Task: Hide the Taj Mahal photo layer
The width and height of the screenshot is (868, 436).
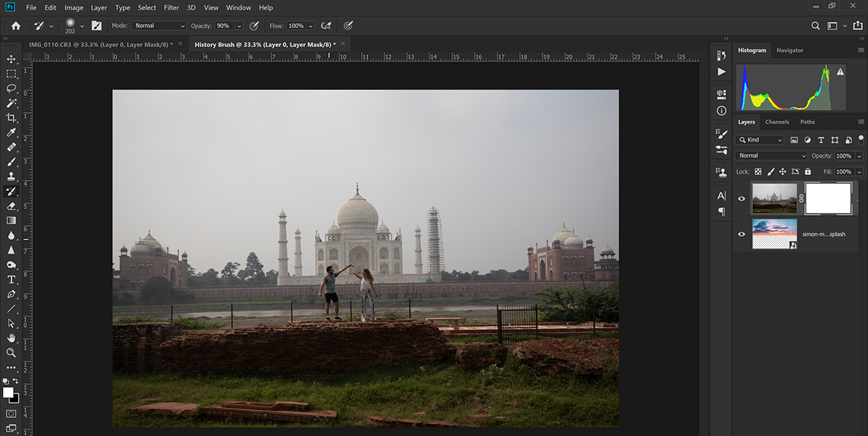Action: (x=741, y=198)
